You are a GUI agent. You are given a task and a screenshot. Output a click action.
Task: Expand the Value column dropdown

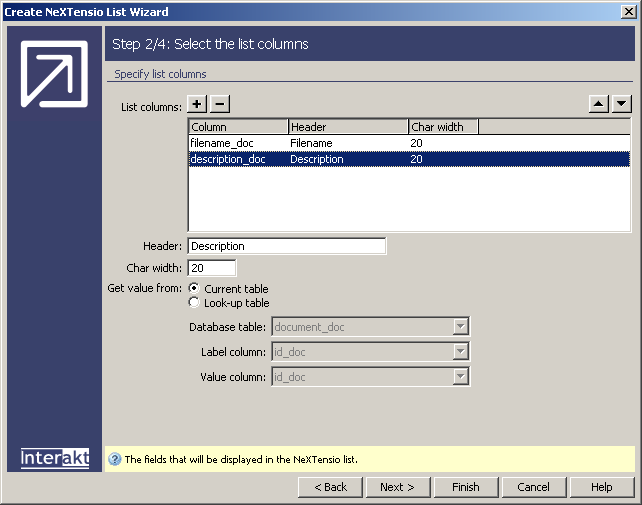(x=460, y=377)
